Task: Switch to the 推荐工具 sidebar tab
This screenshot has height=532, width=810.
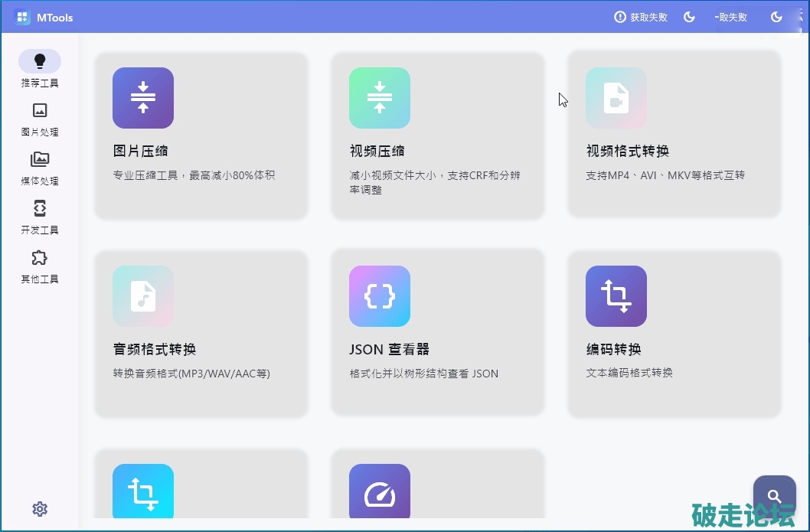Action: pos(40,69)
